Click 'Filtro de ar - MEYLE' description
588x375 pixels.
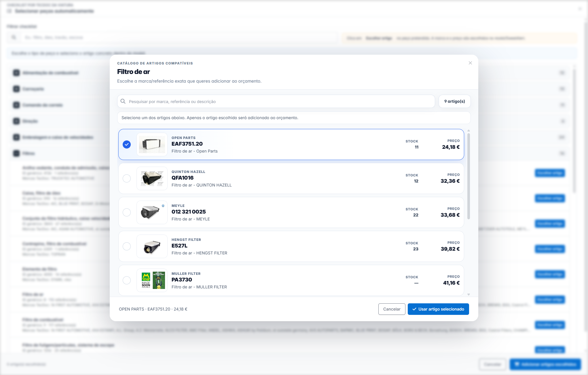coord(191,219)
